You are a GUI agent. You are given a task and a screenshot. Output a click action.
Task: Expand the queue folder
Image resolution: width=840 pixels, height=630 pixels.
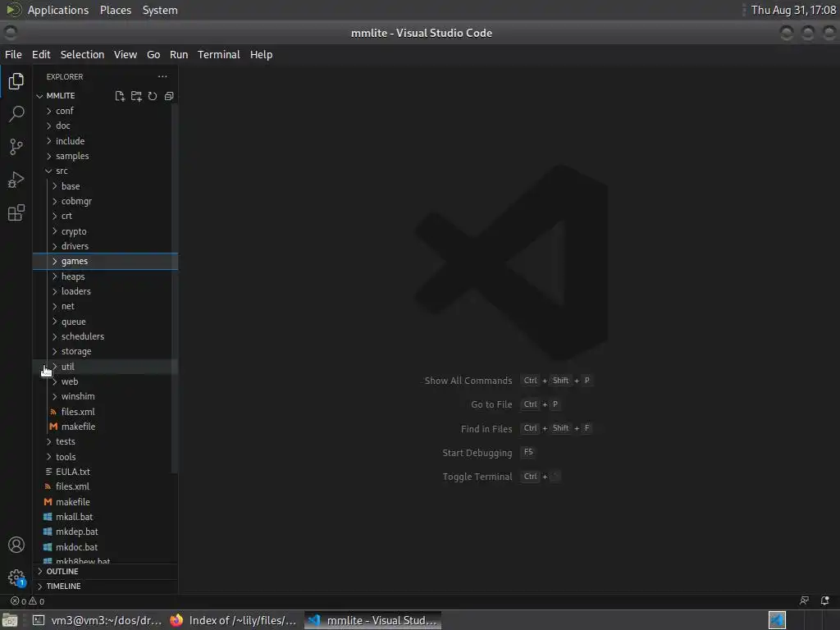click(105, 322)
